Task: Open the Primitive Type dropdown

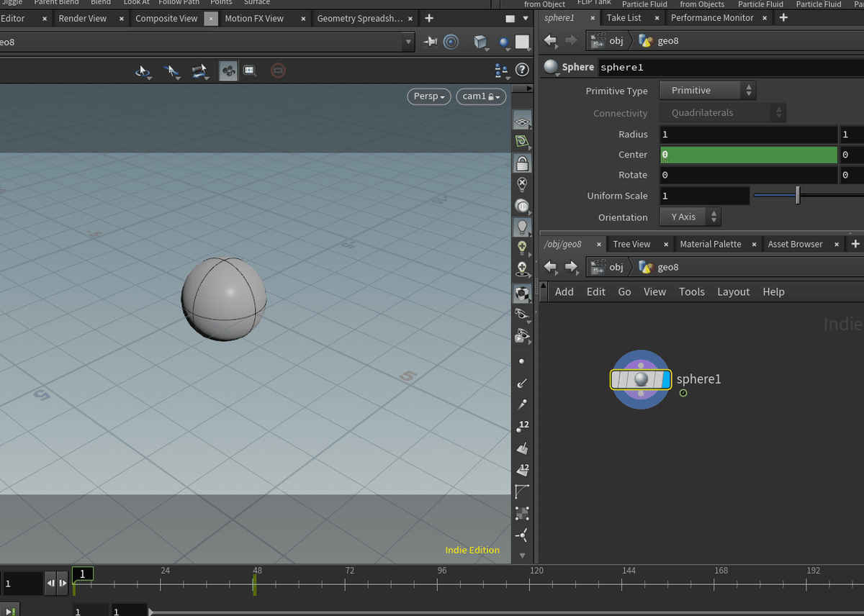Action: click(708, 91)
